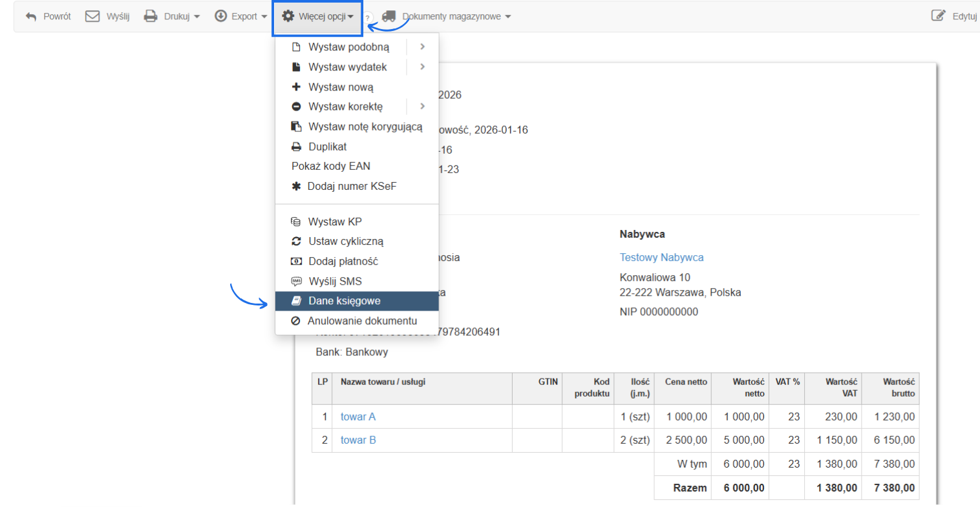This screenshot has height=507, width=980.
Task: Click the small question mark help icon
Action: [x=367, y=18]
